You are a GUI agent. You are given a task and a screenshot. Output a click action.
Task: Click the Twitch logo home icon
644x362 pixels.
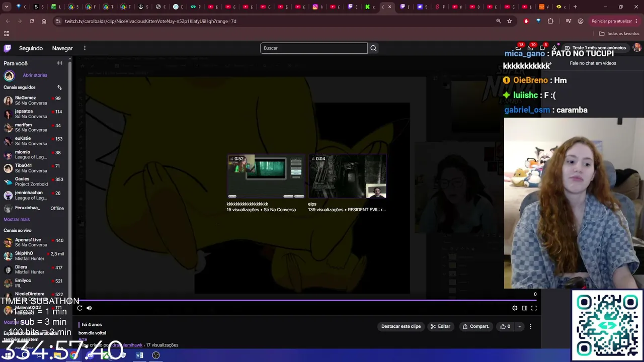(7, 48)
